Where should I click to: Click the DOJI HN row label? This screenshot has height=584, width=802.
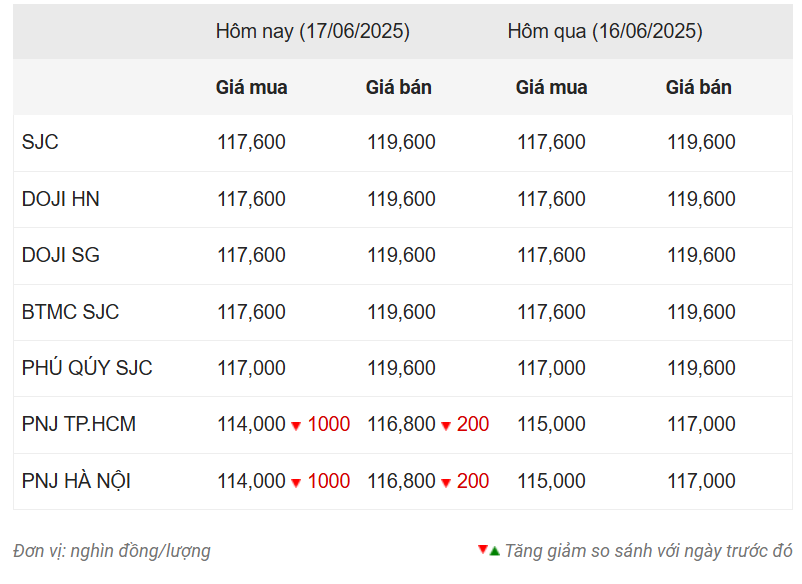click(60, 198)
